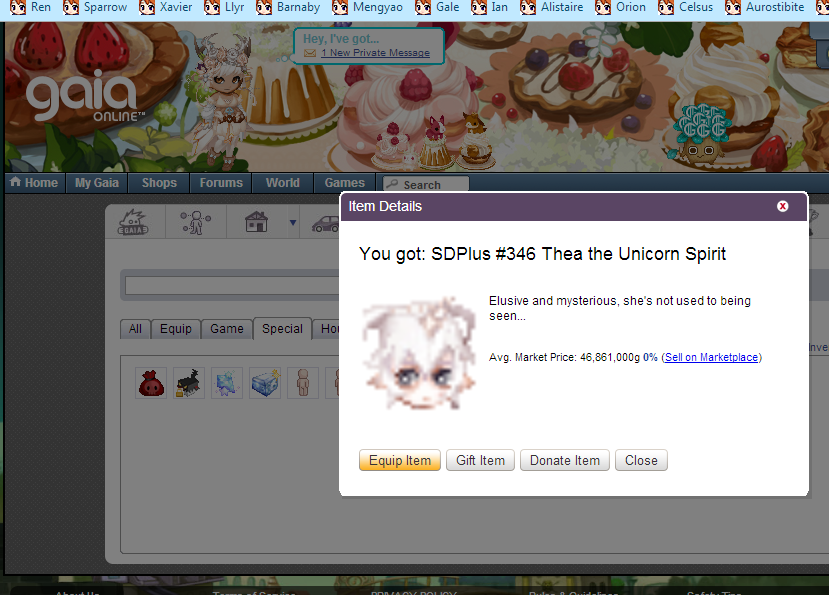
Task: Open Barnaby's friend avatar in top bar
Action: point(264,7)
